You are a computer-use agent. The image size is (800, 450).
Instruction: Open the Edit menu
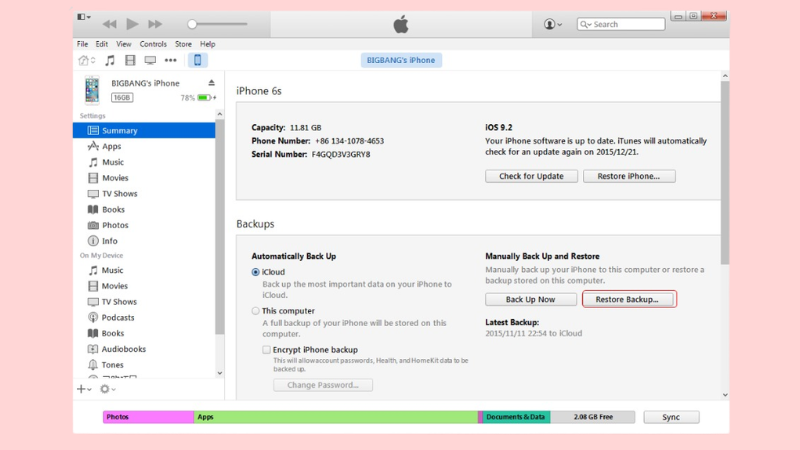102,44
